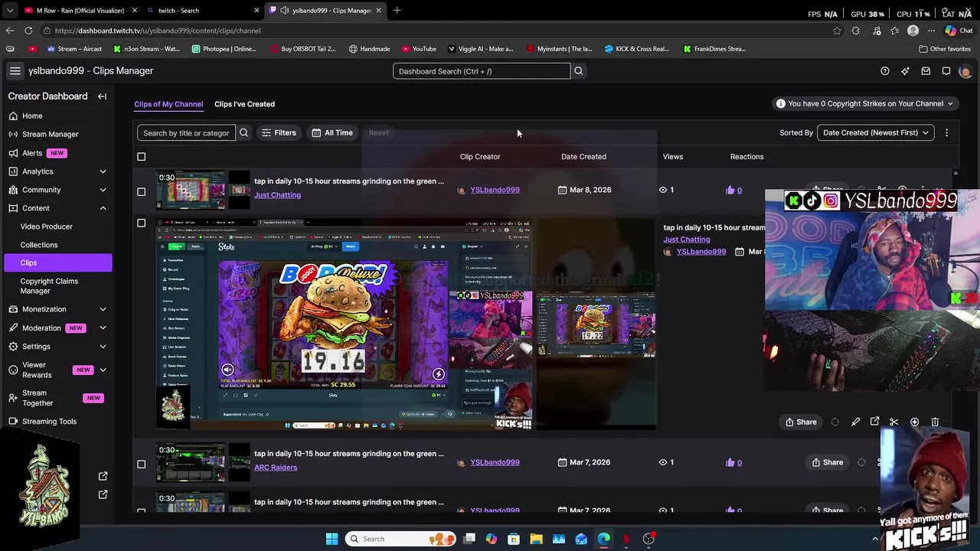
Task: Click the clip title search magnifier button
Action: tap(243, 132)
